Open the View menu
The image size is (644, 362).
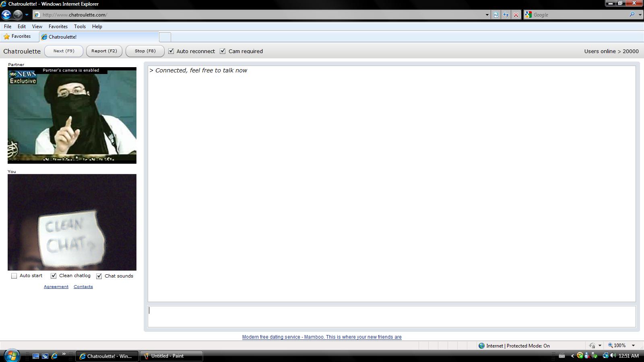pyautogui.click(x=37, y=27)
